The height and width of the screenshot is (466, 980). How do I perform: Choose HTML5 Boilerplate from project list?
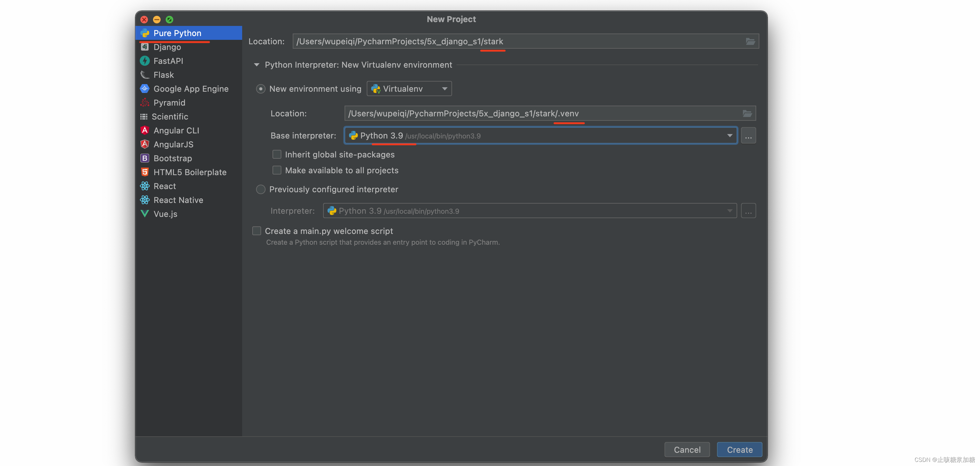[189, 172]
